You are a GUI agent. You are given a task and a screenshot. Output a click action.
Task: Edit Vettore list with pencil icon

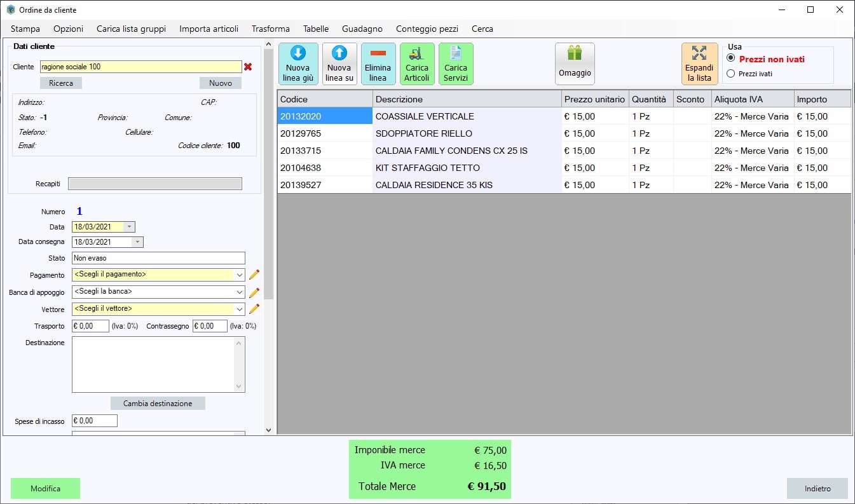coord(254,309)
